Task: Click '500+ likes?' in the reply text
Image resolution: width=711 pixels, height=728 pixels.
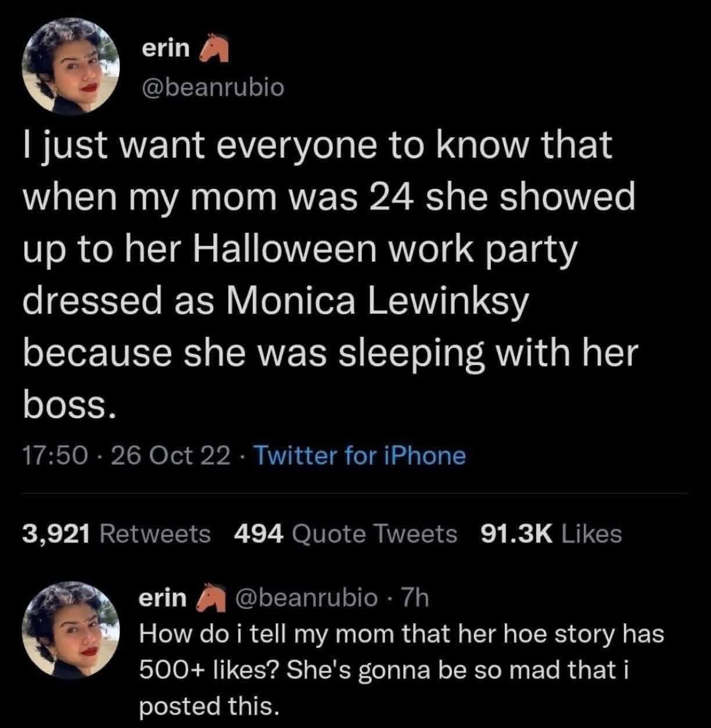Action: pos(210,669)
